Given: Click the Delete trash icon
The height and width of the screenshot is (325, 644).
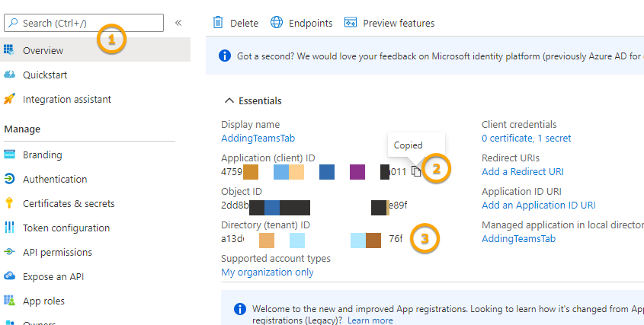Looking at the screenshot, I should 219,23.
